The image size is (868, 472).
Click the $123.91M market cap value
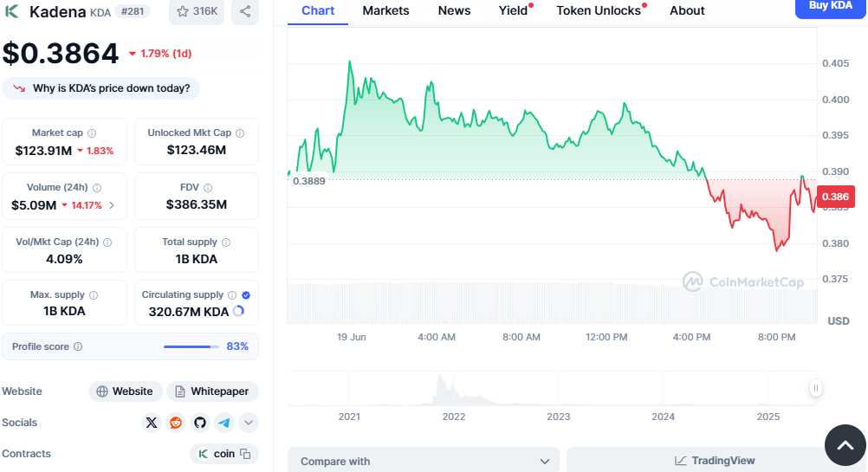click(43, 151)
